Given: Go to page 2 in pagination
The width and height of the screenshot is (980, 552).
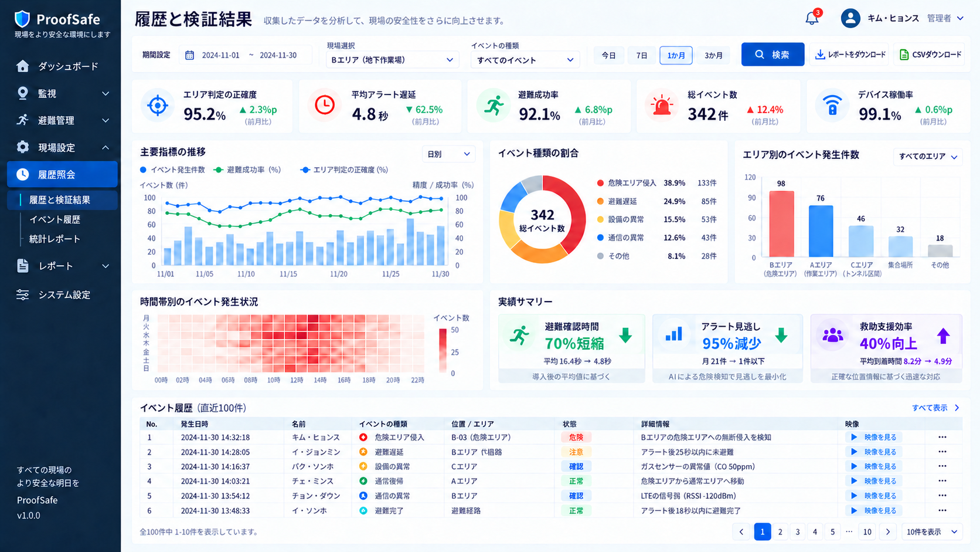Looking at the screenshot, I should [x=780, y=532].
